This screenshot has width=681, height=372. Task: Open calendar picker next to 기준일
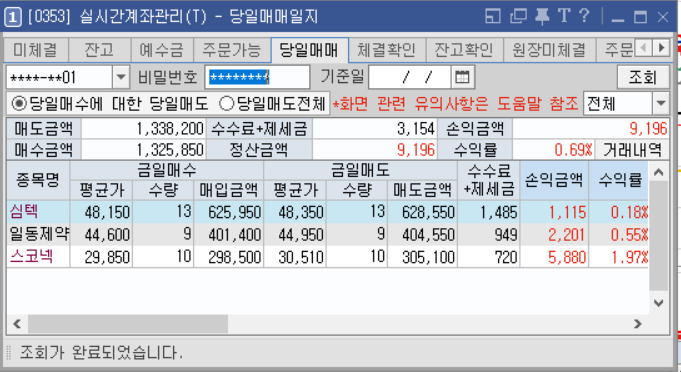(x=462, y=78)
